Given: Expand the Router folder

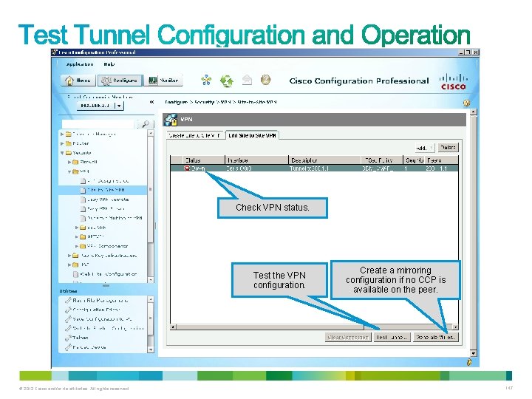Looking at the screenshot, I should point(62,143).
